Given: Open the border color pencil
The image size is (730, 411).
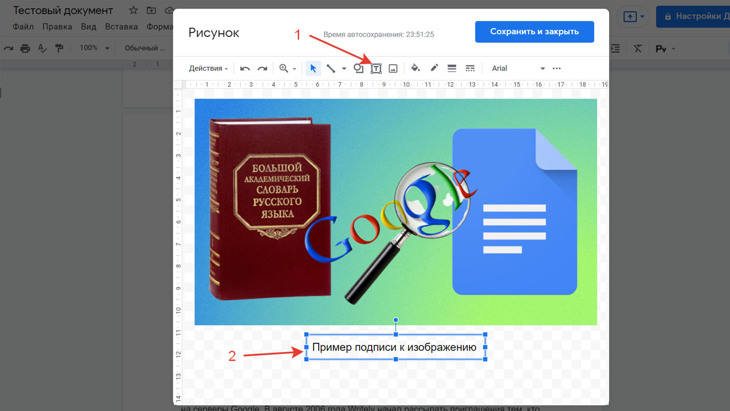Looking at the screenshot, I should [x=434, y=68].
